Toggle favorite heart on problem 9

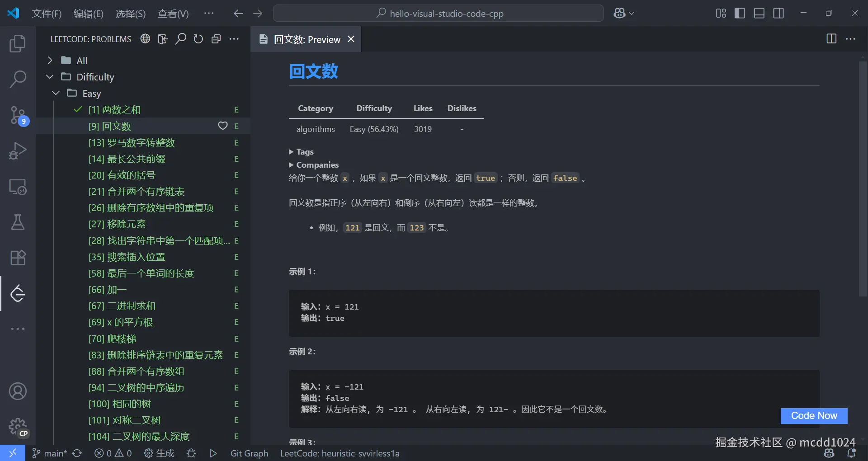[x=223, y=126]
